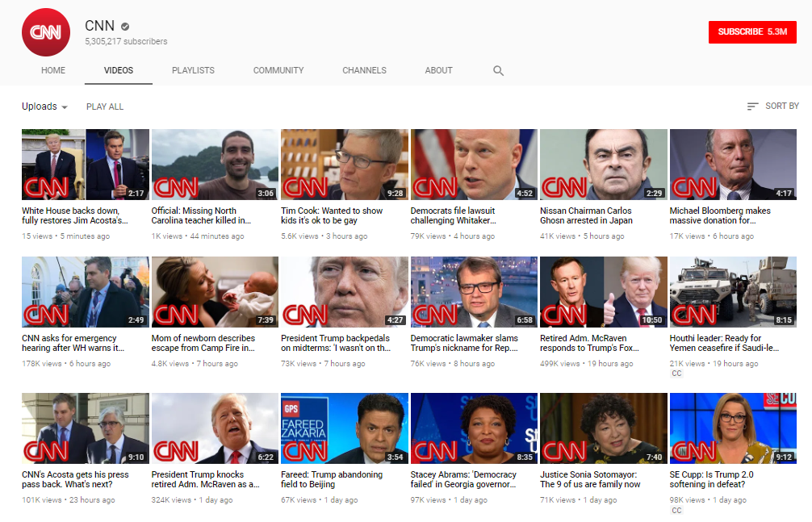Click CC badge under SE Cupp video
This screenshot has height=522, width=812.
tap(676, 510)
